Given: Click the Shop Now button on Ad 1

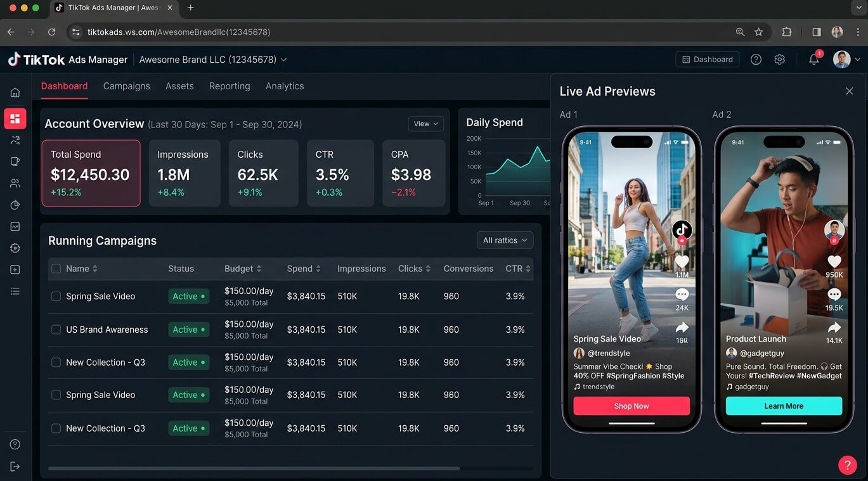Looking at the screenshot, I should point(632,406).
